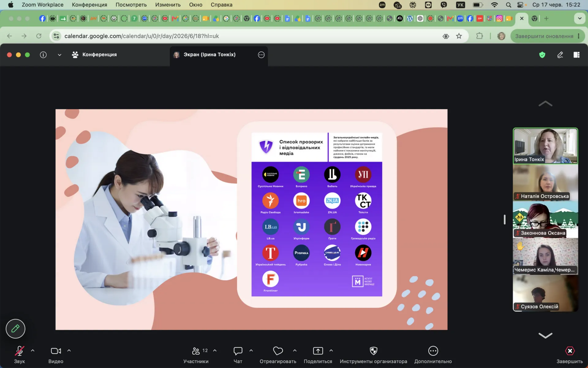Select Наталія Островська video thumbnail
Screen dimensions: 588x368
point(545,183)
